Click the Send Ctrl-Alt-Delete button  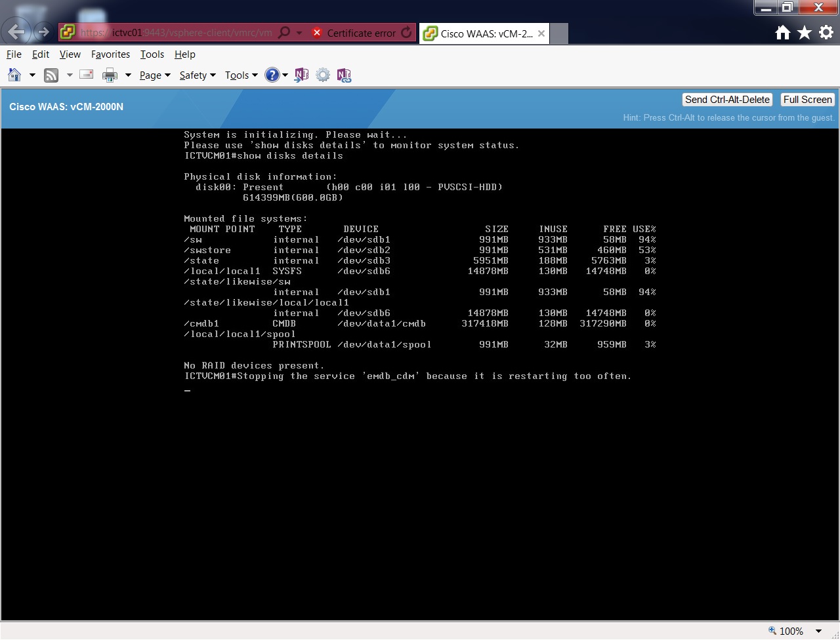tap(727, 100)
